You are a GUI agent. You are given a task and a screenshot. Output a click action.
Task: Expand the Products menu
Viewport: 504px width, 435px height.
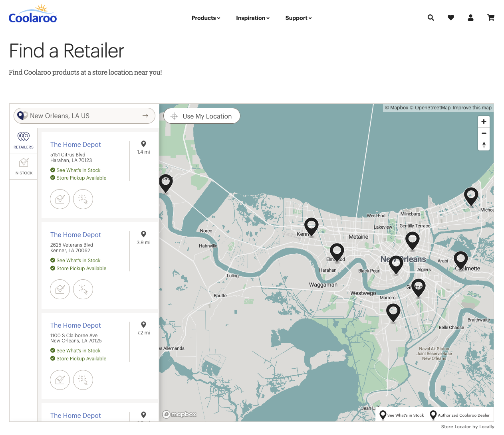coord(206,18)
